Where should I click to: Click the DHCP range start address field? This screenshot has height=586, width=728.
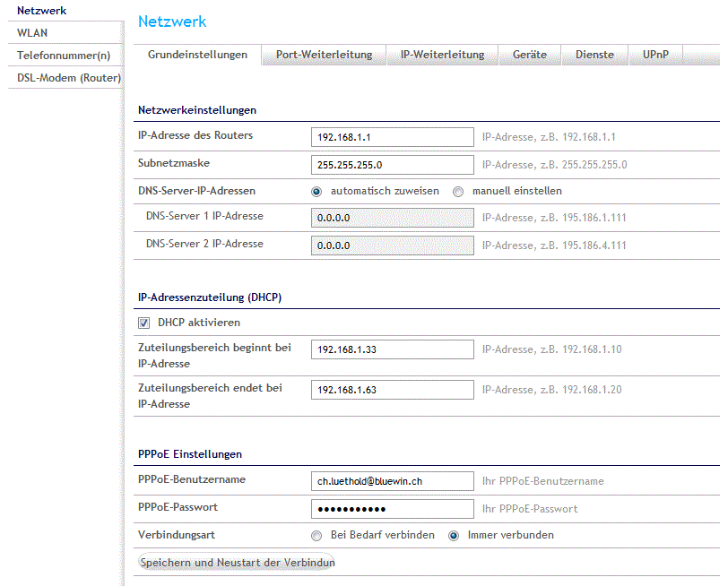[392, 349]
